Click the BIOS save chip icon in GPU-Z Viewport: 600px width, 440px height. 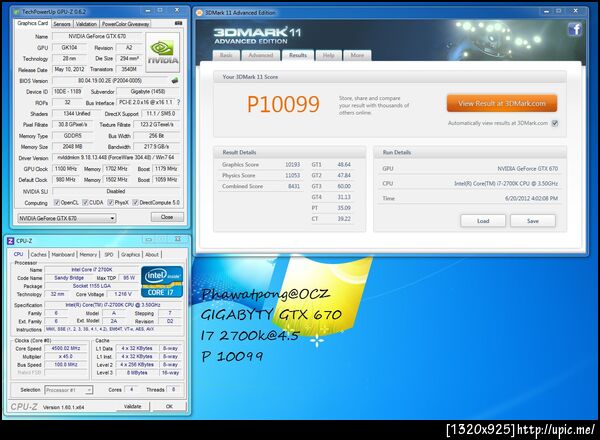coord(175,80)
